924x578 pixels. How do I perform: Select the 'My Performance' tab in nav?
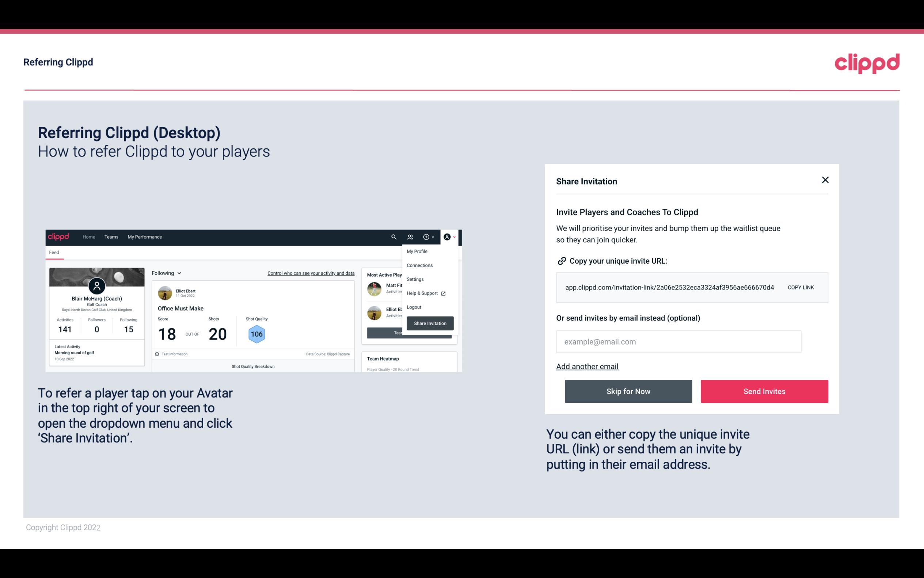tap(144, 237)
